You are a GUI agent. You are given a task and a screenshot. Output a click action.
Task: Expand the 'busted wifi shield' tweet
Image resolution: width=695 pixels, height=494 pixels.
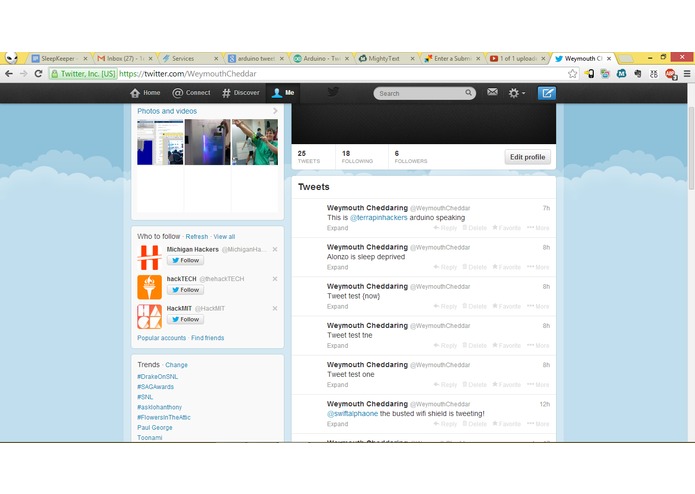(337, 424)
